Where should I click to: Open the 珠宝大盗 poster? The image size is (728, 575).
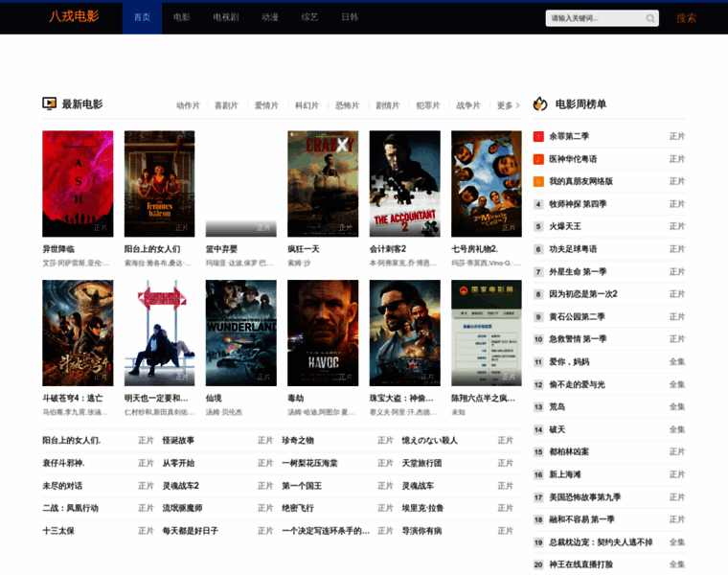click(x=405, y=333)
